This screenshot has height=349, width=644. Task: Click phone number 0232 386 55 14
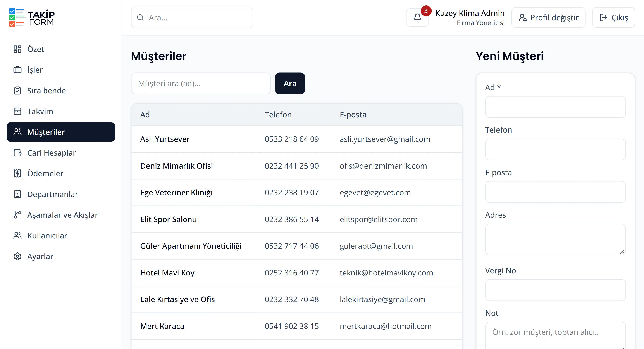291,219
